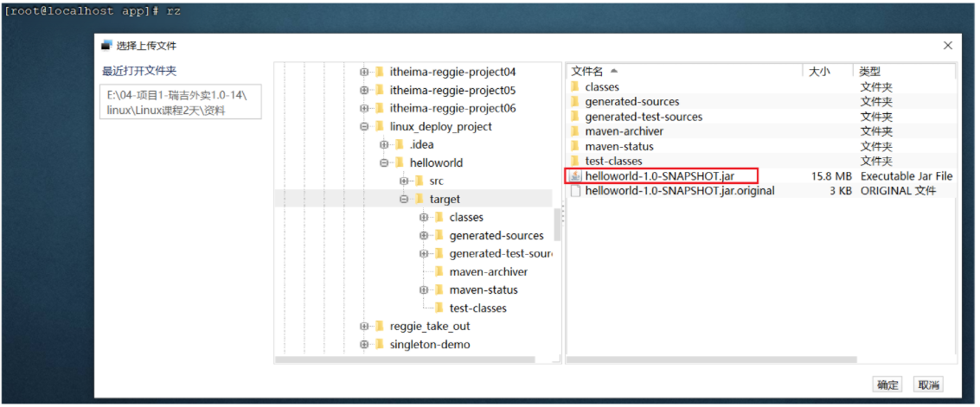Viewport: 980px width, 407px height.
Task: Confirm upload with the 确定 button
Action: (887, 385)
